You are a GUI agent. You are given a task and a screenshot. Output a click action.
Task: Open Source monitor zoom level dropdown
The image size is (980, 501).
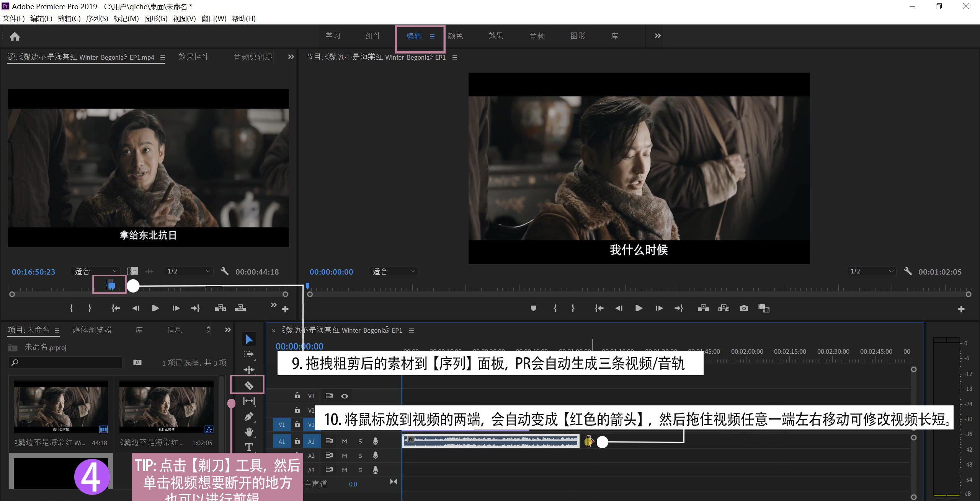point(96,271)
